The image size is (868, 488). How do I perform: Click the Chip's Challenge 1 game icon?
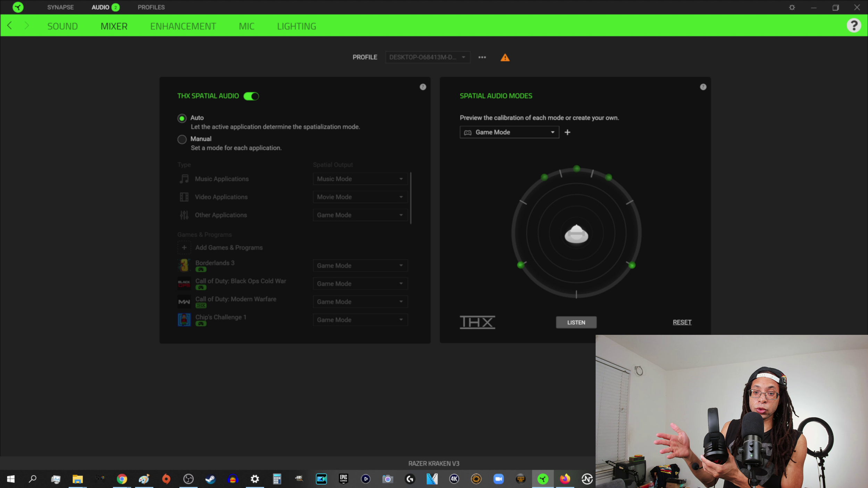click(184, 320)
